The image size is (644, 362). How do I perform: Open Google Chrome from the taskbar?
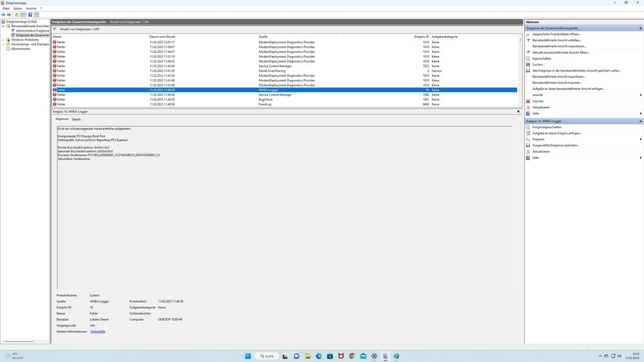point(352,356)
